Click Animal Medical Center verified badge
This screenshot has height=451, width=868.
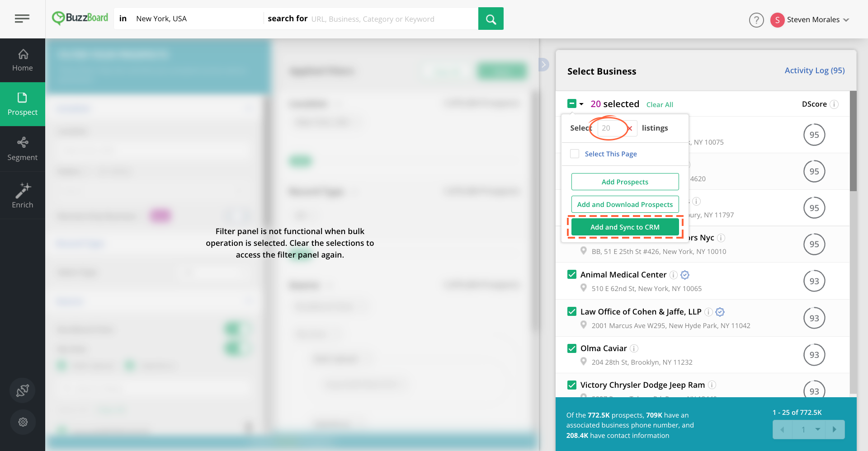click(685, 275)
